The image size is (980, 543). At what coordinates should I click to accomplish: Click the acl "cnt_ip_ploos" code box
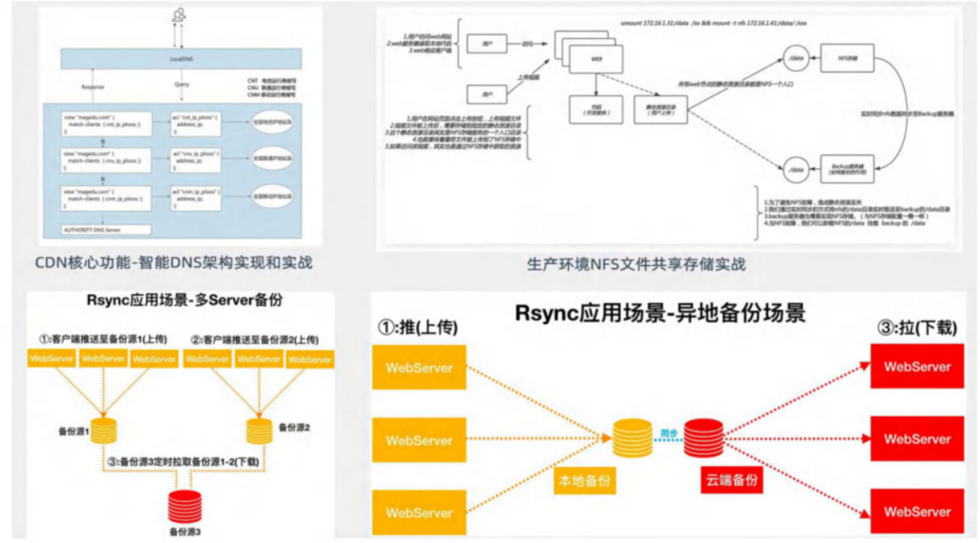pyautogui.click(x=196, y=122)
